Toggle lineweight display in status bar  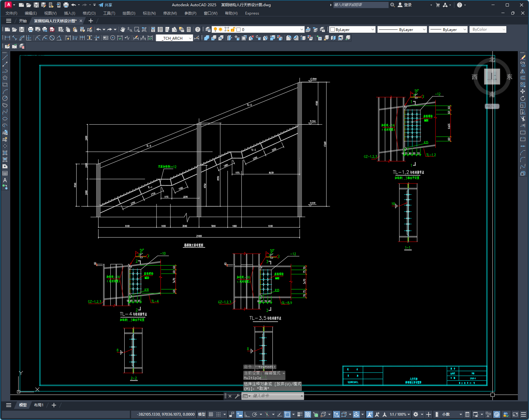(300, 414)
